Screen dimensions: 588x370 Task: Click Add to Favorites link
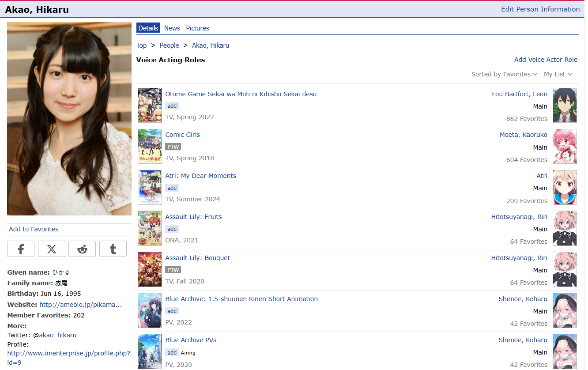point(34,229)
